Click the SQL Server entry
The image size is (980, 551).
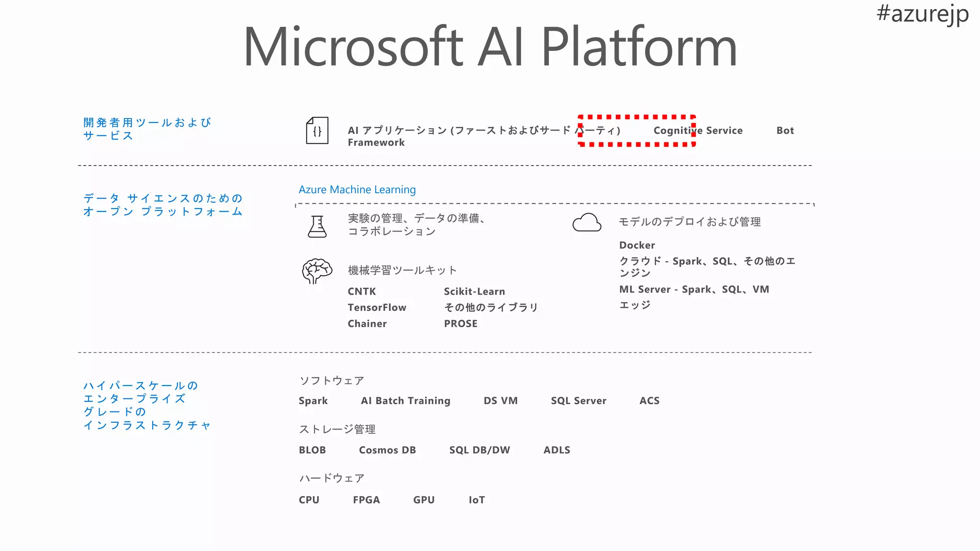point(579,401)
